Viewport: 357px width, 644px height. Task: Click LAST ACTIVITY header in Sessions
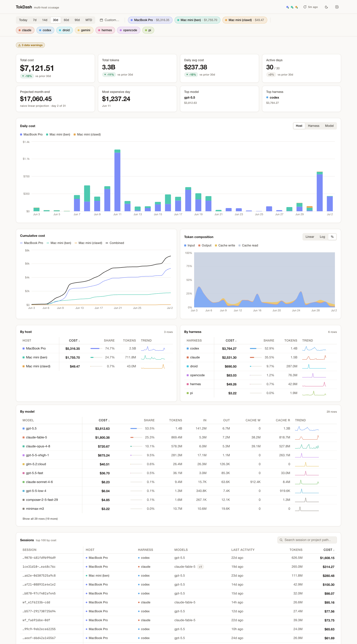tap(243, 550)
